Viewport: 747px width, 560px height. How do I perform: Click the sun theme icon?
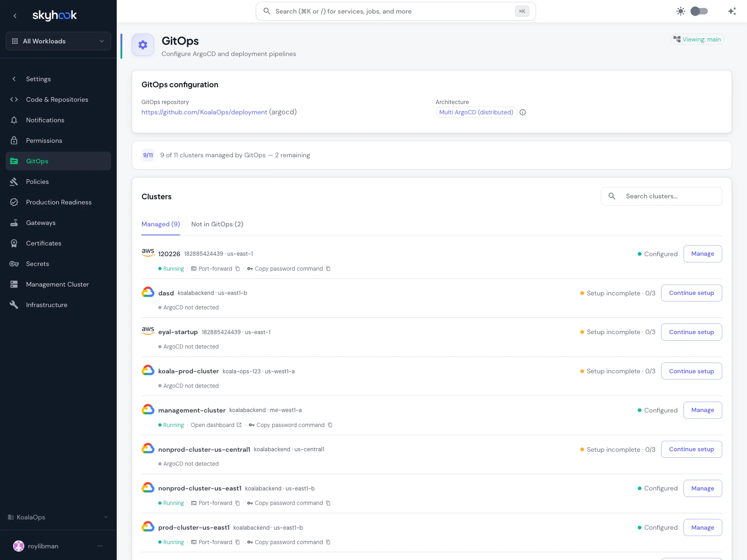681,11
